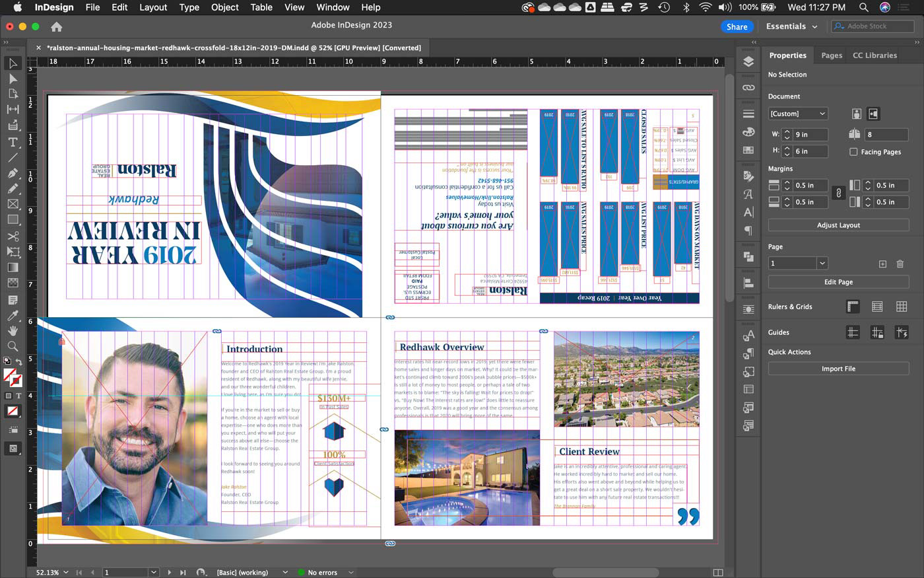Toggle Smart Guides button
Screen dimensions: 924x578
pos(902,333)
